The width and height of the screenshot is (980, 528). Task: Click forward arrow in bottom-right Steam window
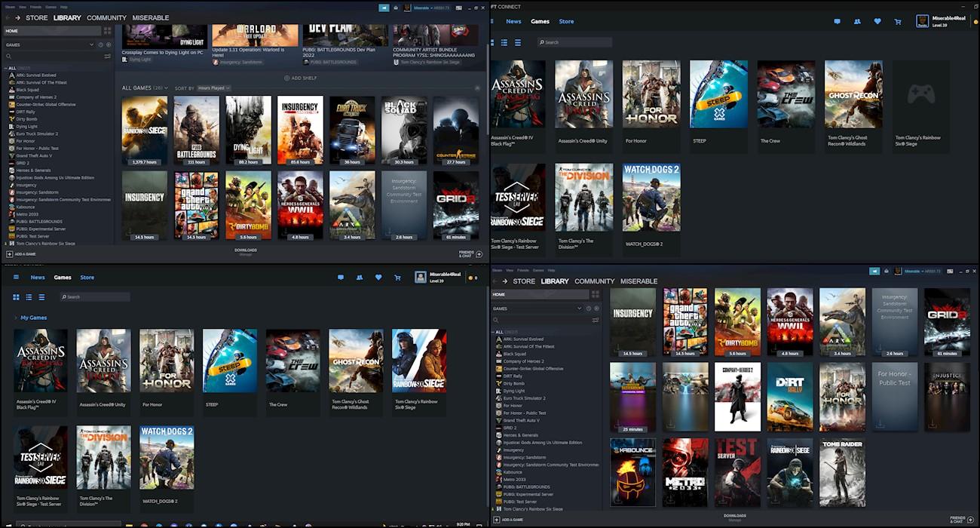505,281
